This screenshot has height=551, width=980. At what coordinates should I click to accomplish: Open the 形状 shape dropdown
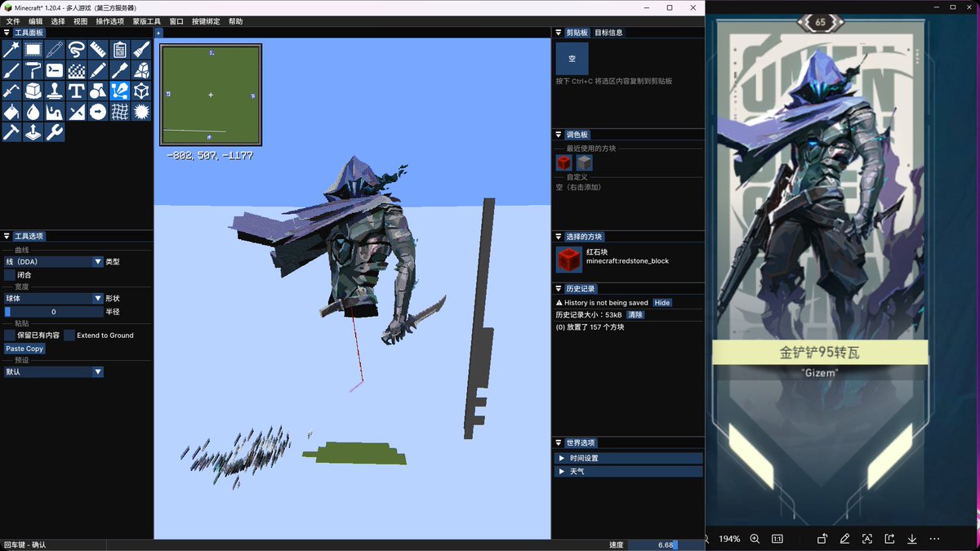tap(54, 299)
